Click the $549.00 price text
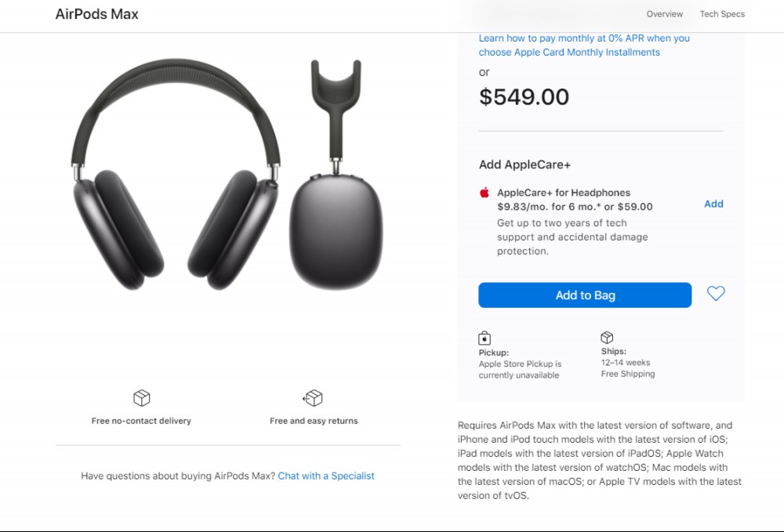 [524, 97]
